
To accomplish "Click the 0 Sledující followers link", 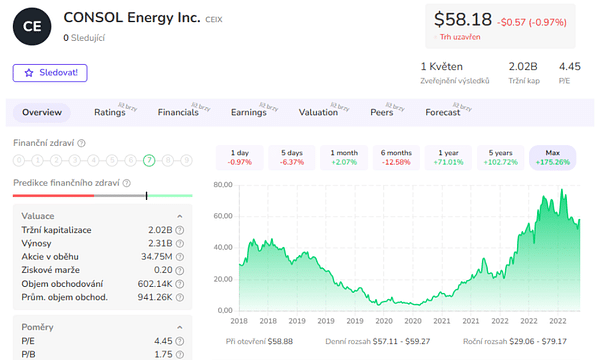I will 84,38.
